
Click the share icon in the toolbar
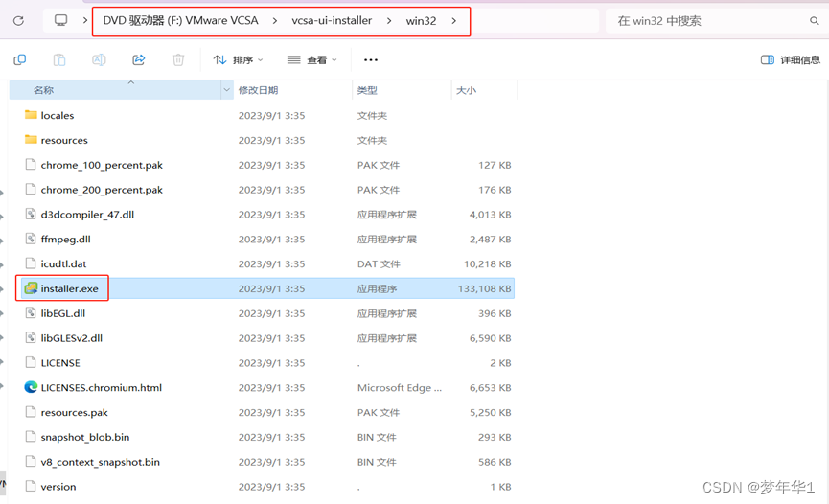click(x=139, y=59)
